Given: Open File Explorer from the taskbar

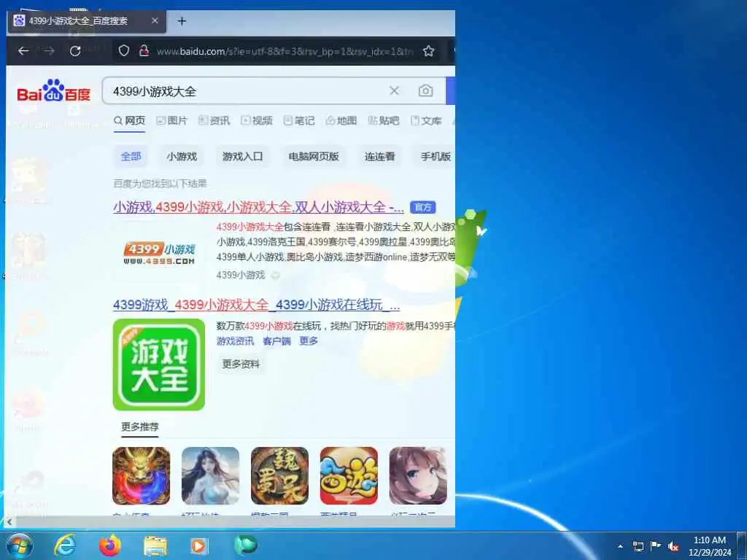Looking at the screenshot, I should pos(155,545).
